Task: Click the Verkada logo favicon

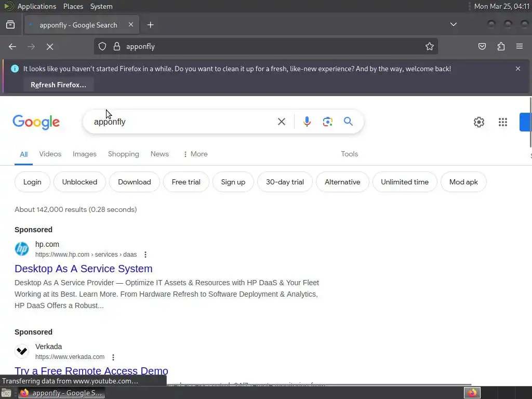Action: 22,351
